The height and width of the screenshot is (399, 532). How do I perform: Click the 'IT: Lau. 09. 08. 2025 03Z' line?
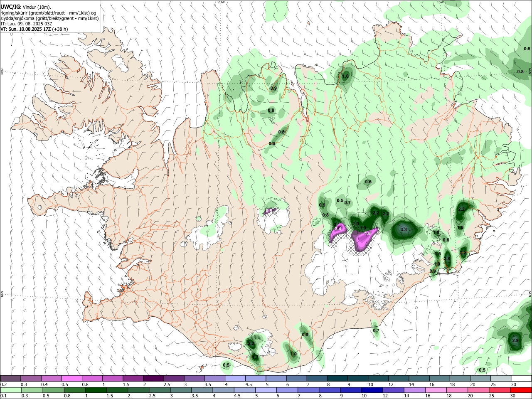pos(26,24)
